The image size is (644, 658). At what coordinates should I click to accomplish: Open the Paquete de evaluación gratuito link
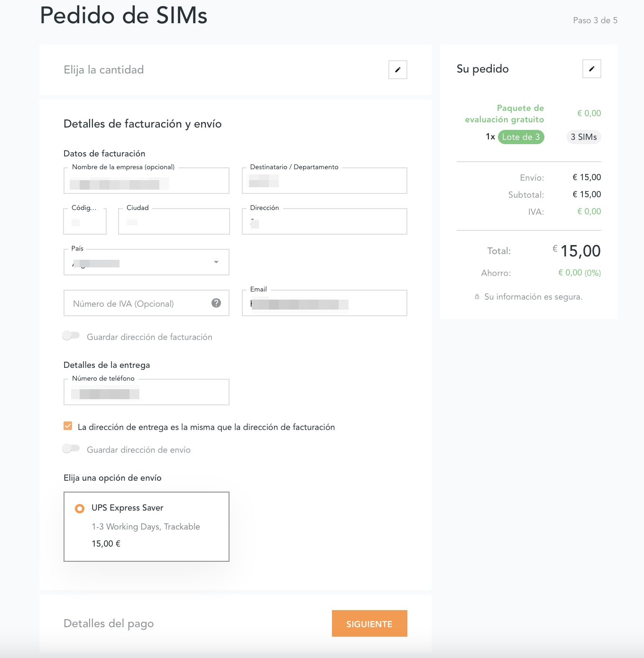point(504,113)
